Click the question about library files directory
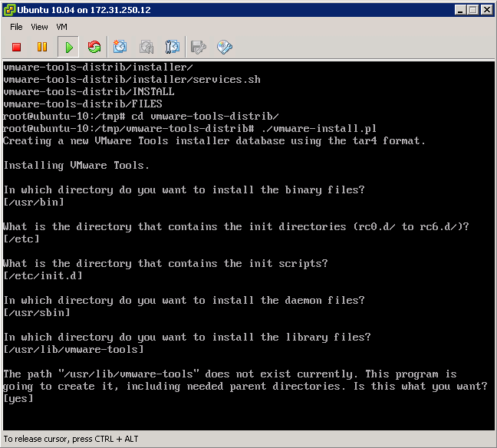 tap(187, 337)
